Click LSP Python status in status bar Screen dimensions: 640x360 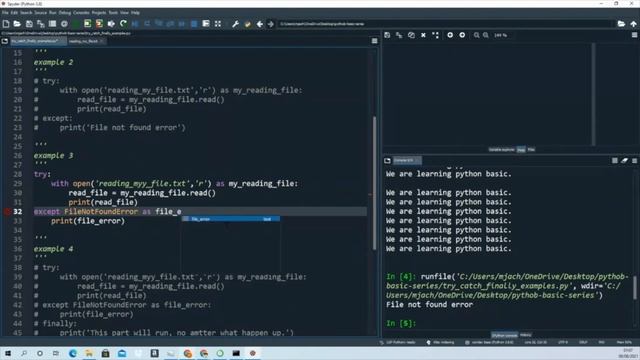pos(398,342)
